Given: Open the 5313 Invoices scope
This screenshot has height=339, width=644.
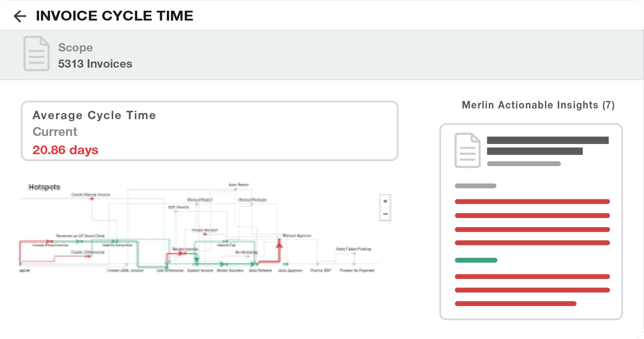Looking at the screenshot, I should pos(95,64).
